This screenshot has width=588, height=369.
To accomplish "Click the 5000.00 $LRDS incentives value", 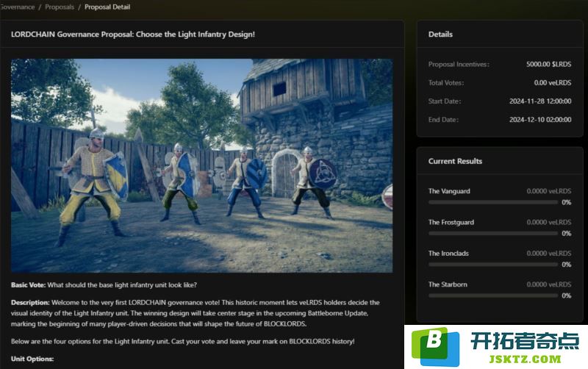I will (x=548, y=64).
